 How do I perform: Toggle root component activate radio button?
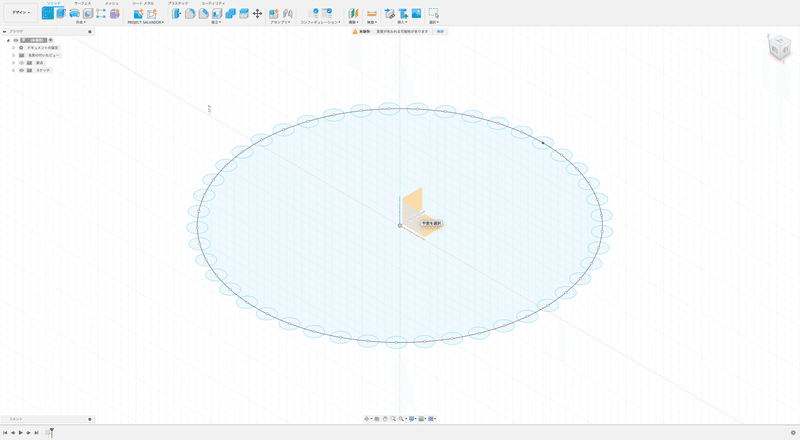51,40
